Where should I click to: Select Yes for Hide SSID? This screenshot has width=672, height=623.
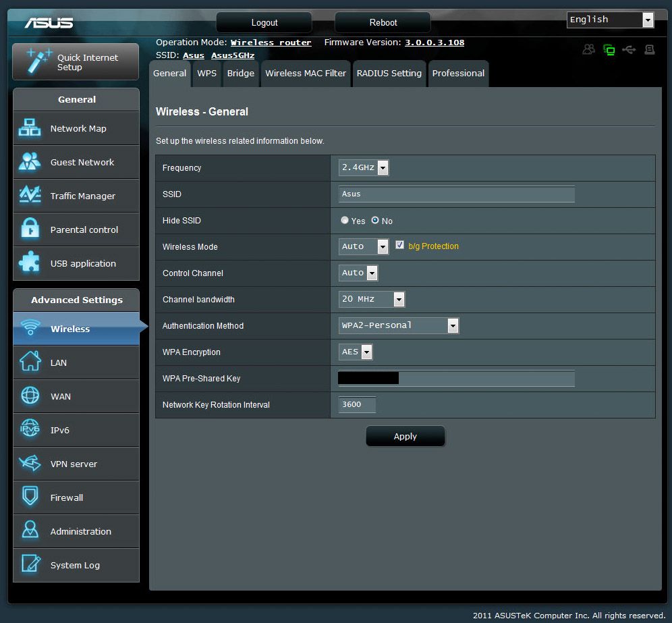(x=345, y=221)
